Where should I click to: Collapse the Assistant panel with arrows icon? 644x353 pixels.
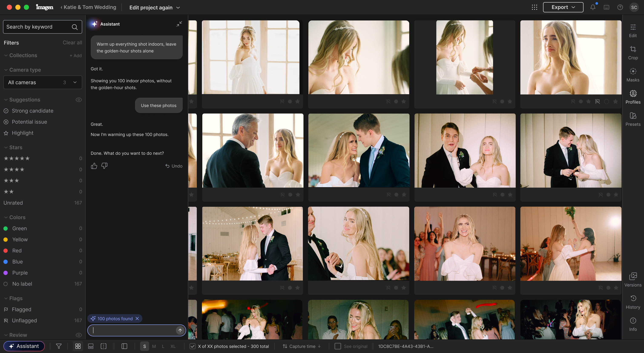[x=179, y=24]
